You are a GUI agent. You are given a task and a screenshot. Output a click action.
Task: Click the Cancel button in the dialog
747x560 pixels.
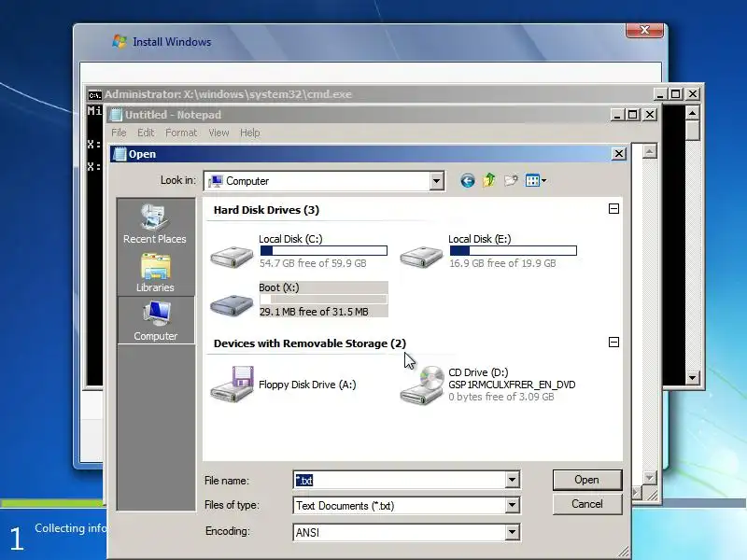point(587,504)
